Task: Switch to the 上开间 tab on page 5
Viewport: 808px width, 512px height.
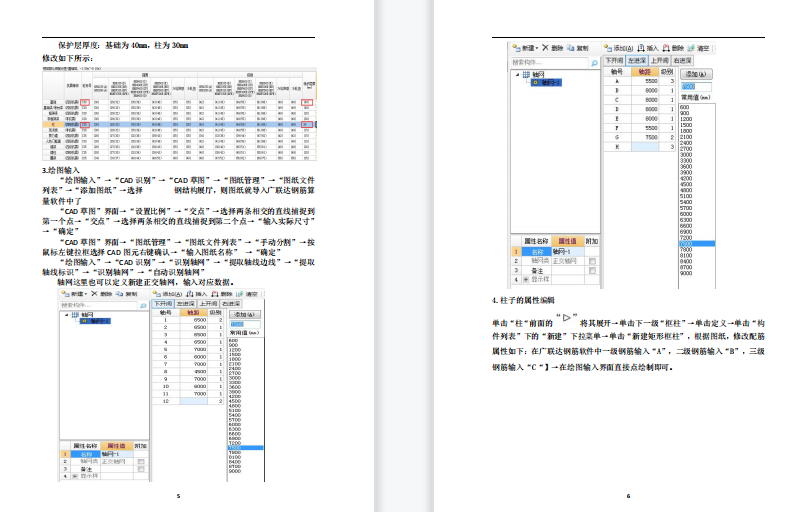Action: point(208,304)
